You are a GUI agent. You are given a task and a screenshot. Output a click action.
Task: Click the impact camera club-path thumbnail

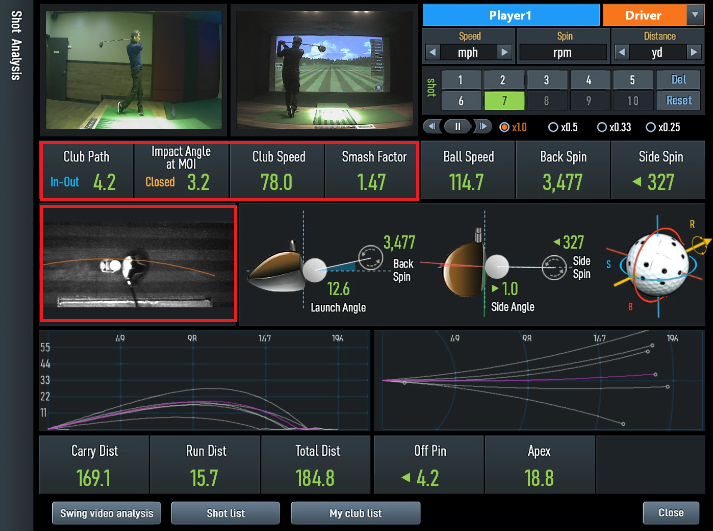coord(138,264)
